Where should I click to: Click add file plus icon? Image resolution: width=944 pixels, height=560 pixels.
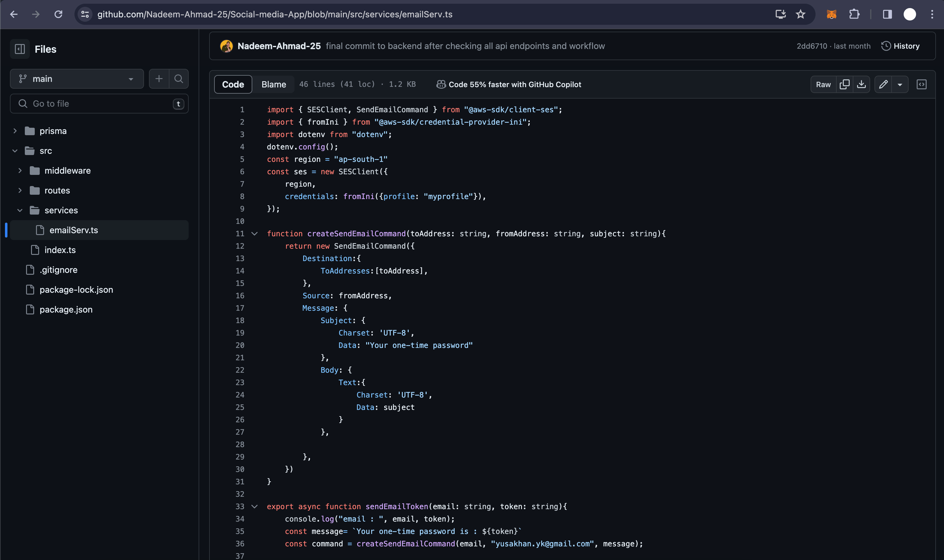(x=159, y=78)
